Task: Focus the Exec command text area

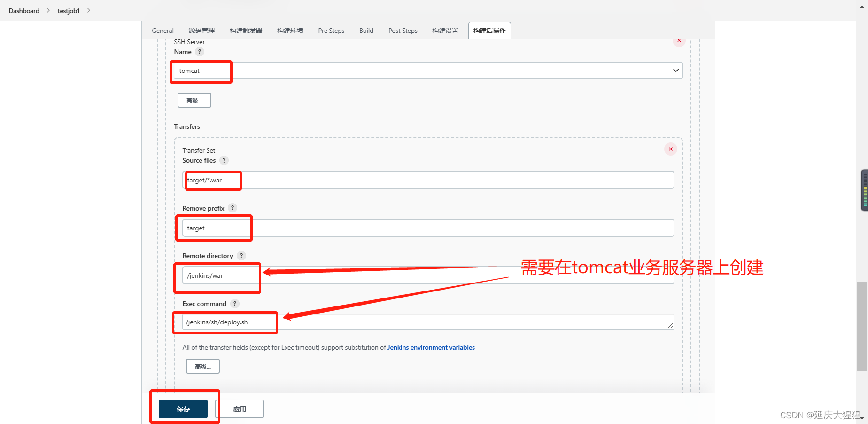Action: pos(428,322)
